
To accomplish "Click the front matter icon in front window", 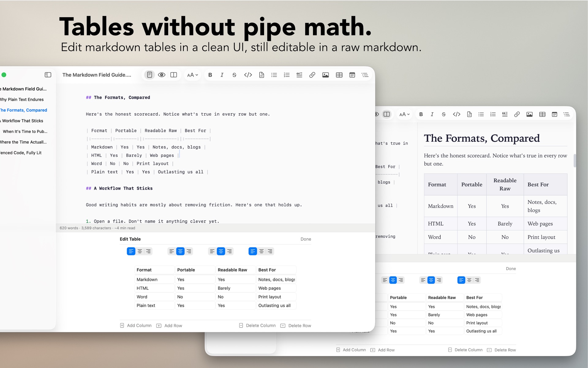I will (352, 75).
